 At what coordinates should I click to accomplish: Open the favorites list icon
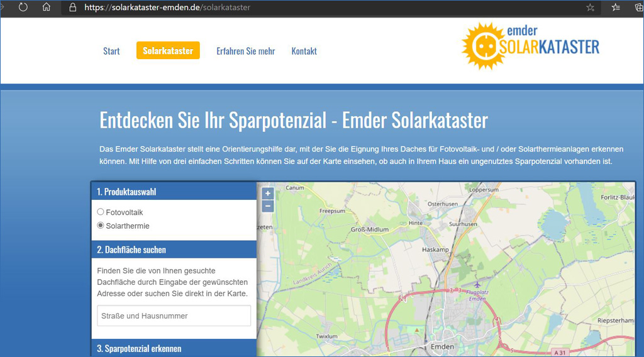tap(616, 8)
